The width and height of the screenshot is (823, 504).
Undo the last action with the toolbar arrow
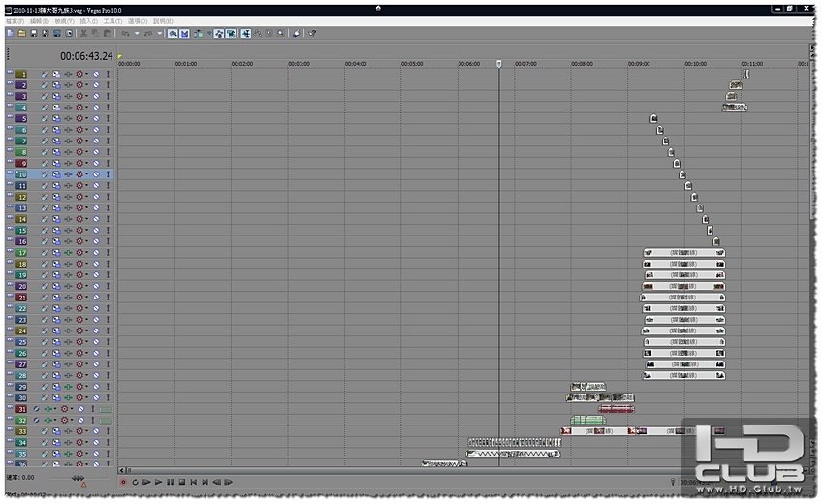(125, 33)
